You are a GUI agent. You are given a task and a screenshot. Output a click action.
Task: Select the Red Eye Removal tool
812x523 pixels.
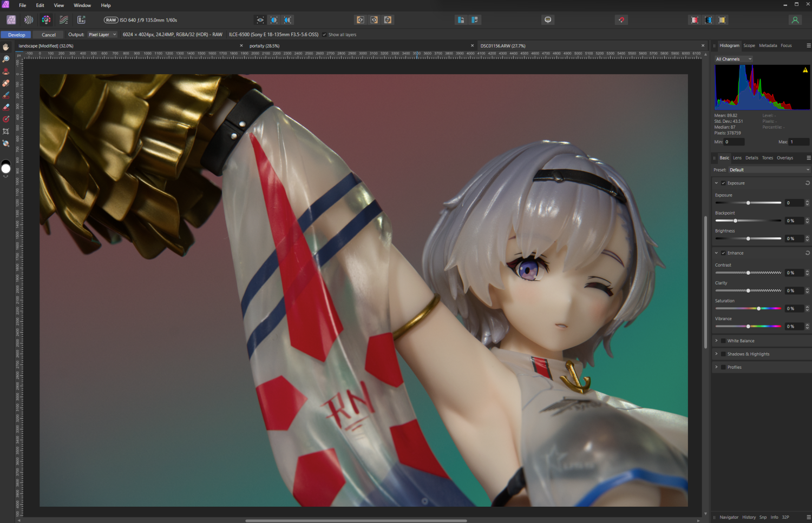[x=5, y=71]
